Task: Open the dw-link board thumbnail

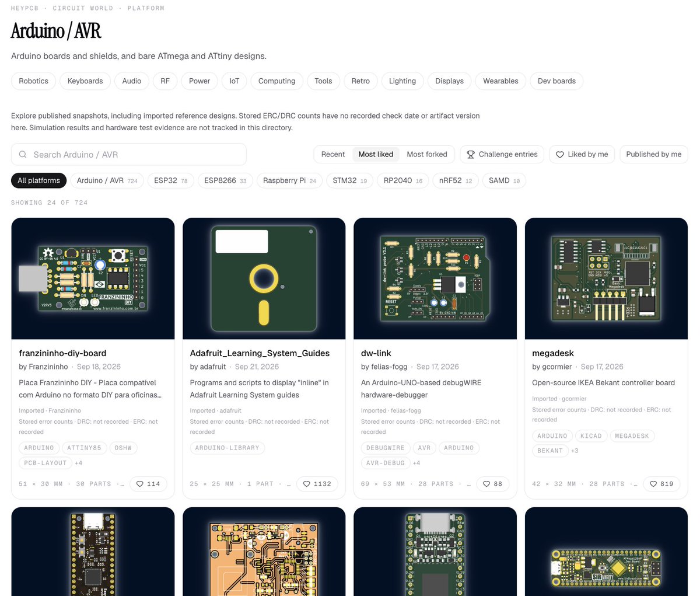Action: (x=435, y=278)
